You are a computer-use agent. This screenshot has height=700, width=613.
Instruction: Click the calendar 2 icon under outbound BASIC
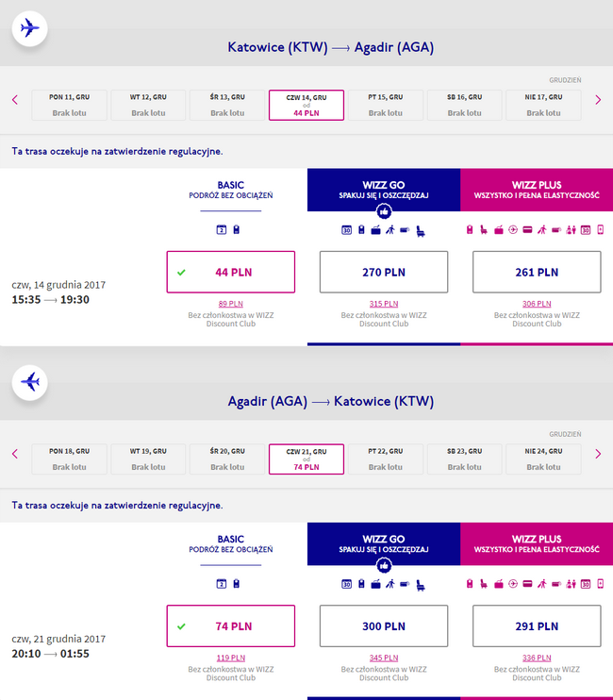coord(222,229)
